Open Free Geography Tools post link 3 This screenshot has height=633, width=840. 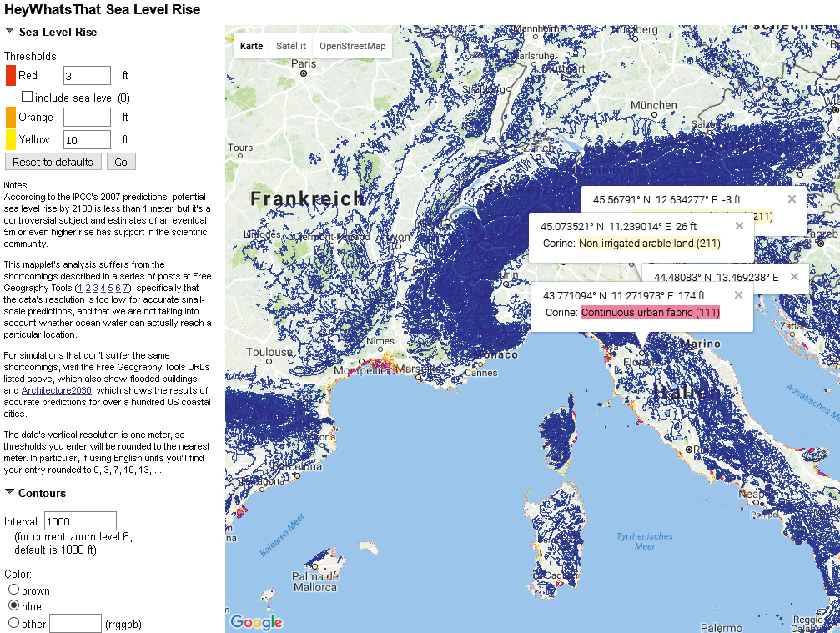(95, 288)
